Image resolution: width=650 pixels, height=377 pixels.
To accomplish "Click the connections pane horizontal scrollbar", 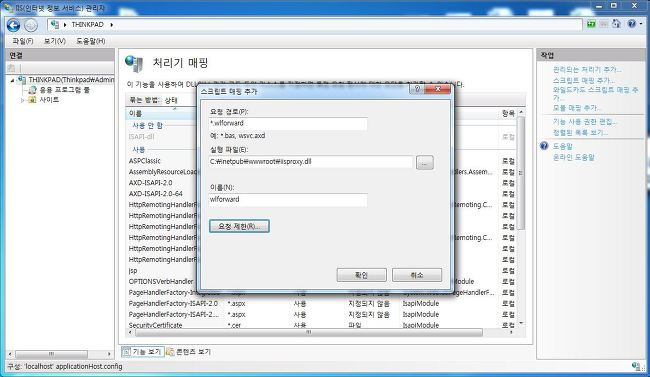I will [51, 354].
